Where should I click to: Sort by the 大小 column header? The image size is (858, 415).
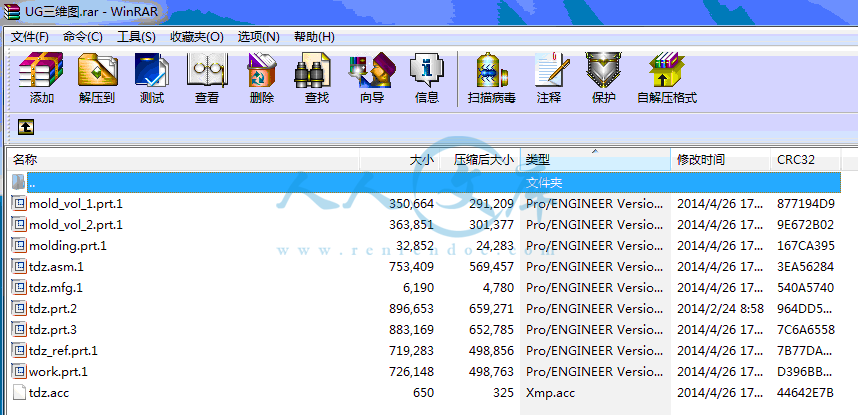tap(399, 160)
